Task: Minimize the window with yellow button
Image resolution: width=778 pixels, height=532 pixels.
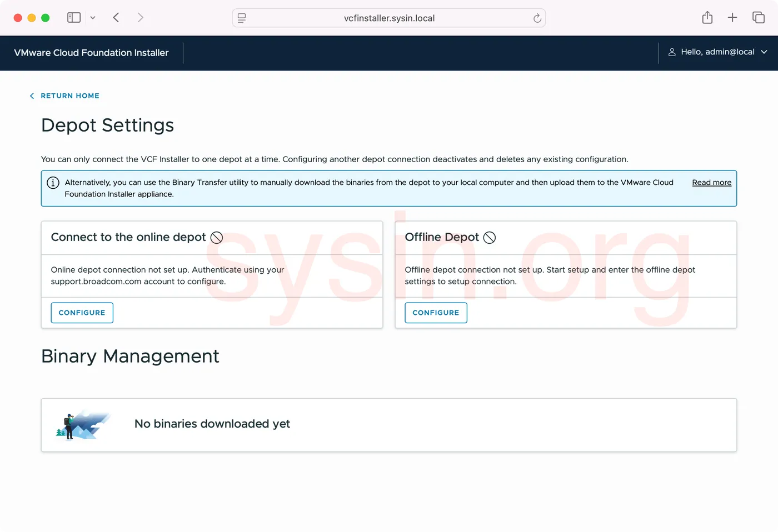Action: pyautogui.click(x=32, y=18)
